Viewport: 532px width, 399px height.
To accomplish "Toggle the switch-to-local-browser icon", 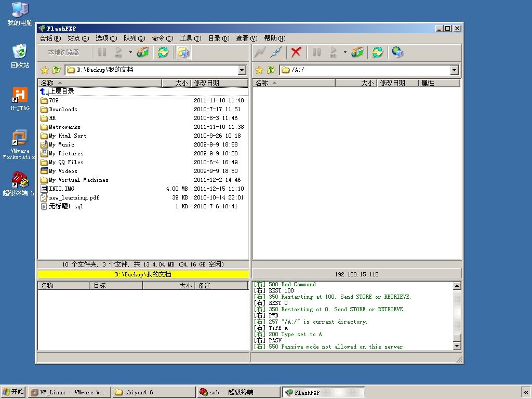I will 183,52.
